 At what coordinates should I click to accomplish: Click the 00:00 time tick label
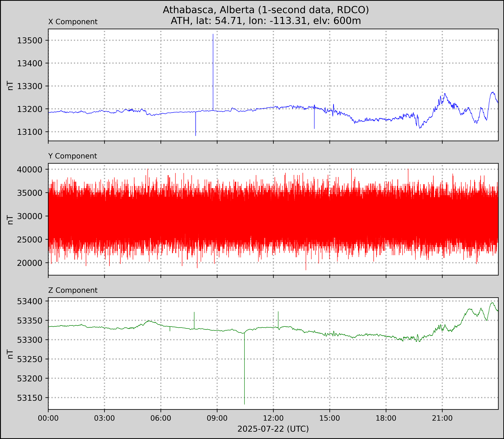[48, 418]
